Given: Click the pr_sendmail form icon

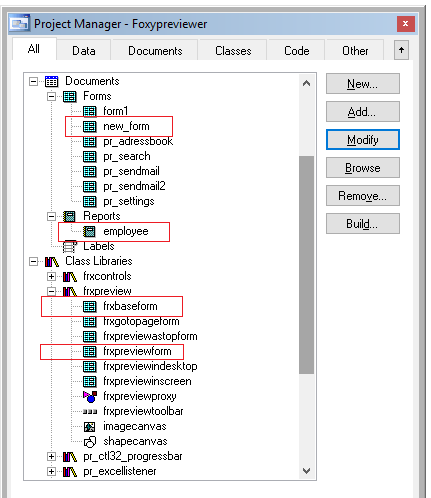Looking at the screenshot, I should [90, 171].
